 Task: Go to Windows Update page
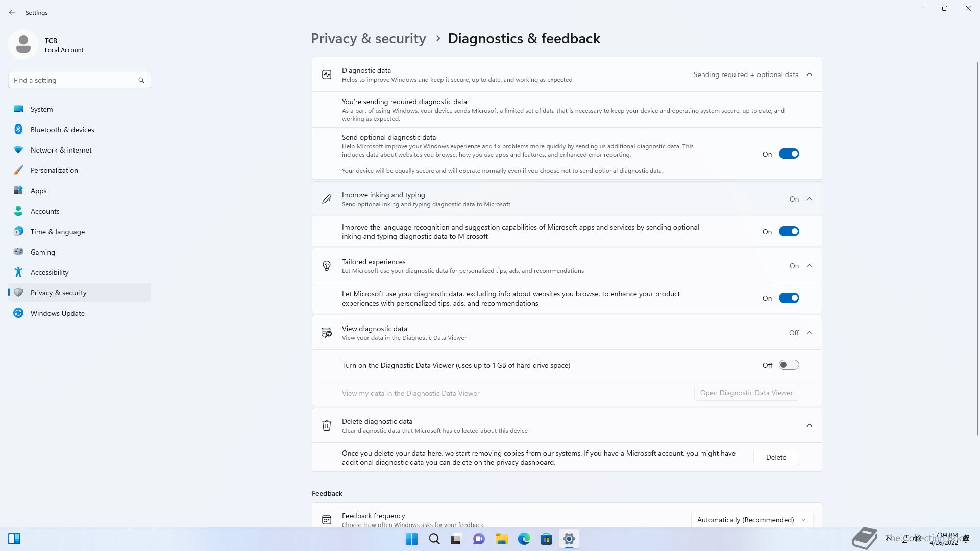click(80, 313)
